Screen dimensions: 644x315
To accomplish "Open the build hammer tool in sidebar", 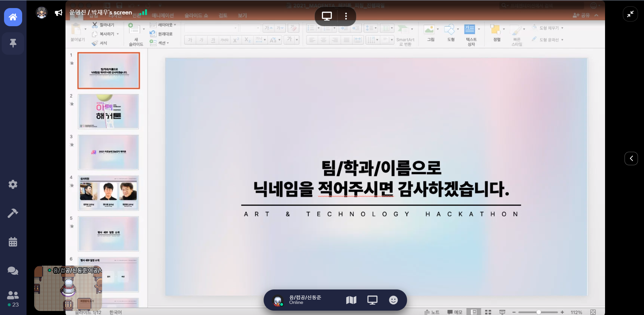I will 13,213.
